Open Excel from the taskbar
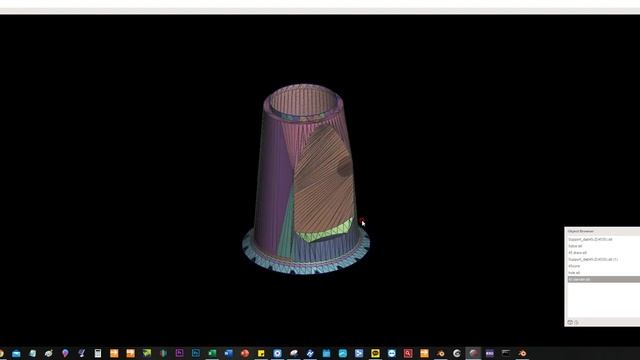The image size is (640, 360). click(x=212, y=353)
